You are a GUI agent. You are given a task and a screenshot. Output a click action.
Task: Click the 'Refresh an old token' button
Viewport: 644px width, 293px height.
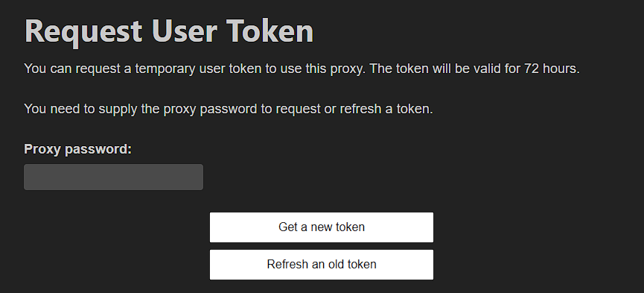click(322, 265)
